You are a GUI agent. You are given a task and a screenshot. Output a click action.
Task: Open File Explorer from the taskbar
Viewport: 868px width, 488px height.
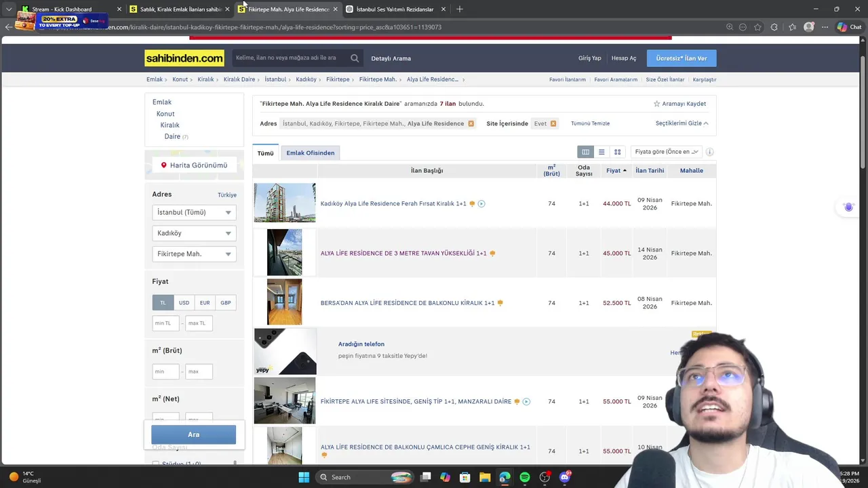pos(485,477)
